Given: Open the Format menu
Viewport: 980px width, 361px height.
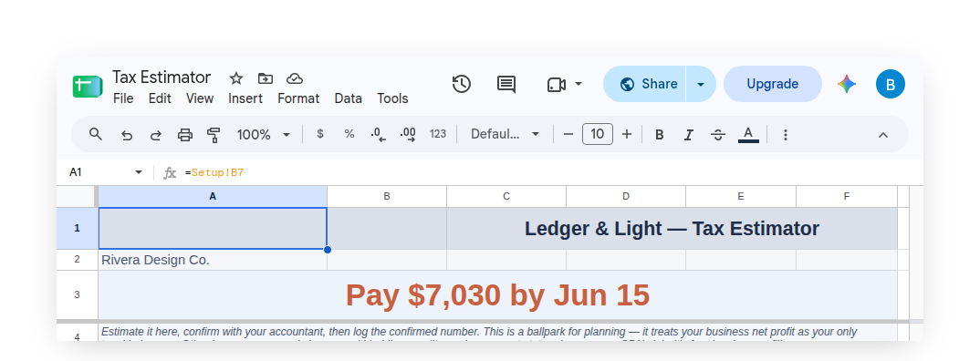Looking at the screenshot, I should pyautogui.click(x=298, y=98).
